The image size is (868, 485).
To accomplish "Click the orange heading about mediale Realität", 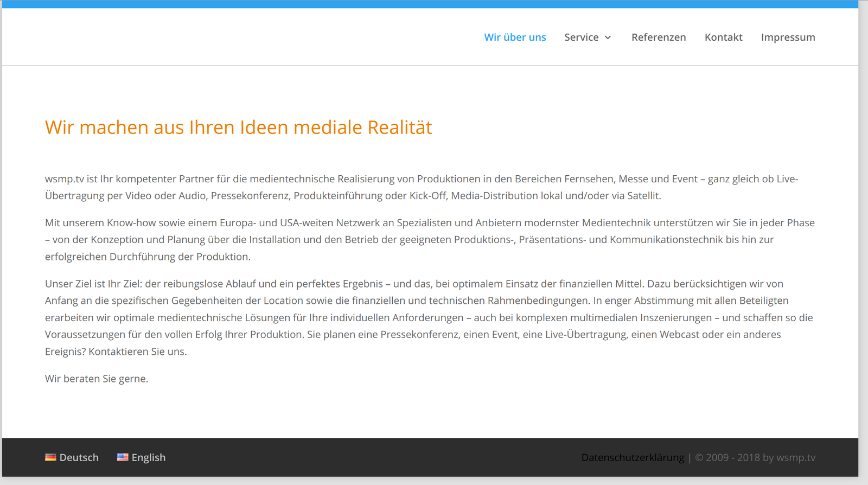I will (238, 127).
